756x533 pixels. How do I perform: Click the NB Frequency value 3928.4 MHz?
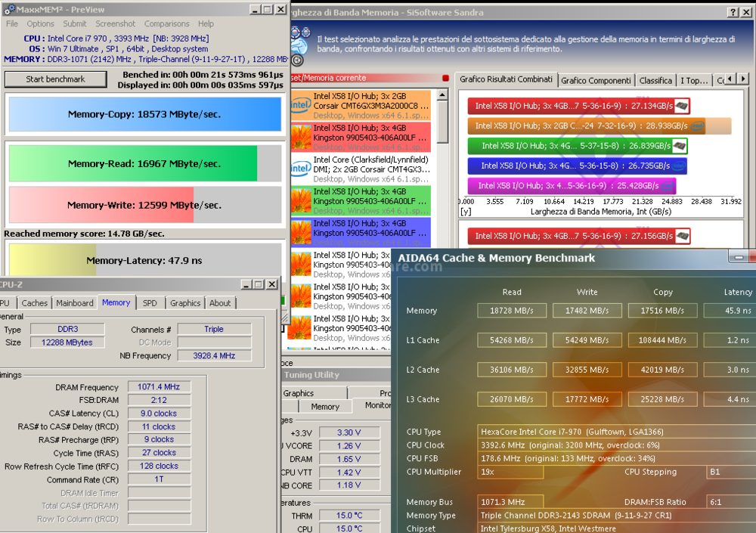pyautogui.click(x=214, y=355)
